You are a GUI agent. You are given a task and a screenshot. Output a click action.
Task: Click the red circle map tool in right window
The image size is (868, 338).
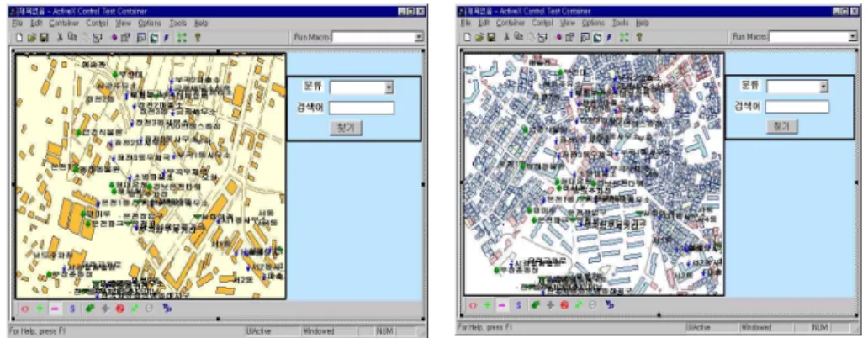click(472, 305)
